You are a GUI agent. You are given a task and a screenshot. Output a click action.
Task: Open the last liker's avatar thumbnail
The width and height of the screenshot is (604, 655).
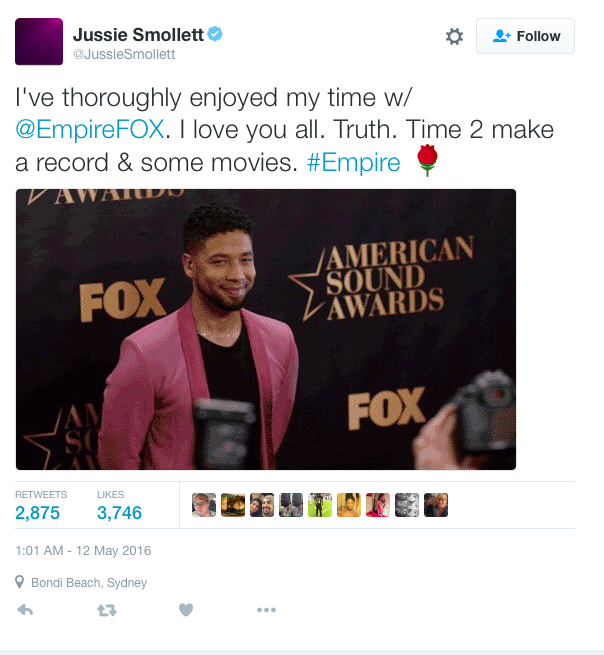click(x=436, y=505)
